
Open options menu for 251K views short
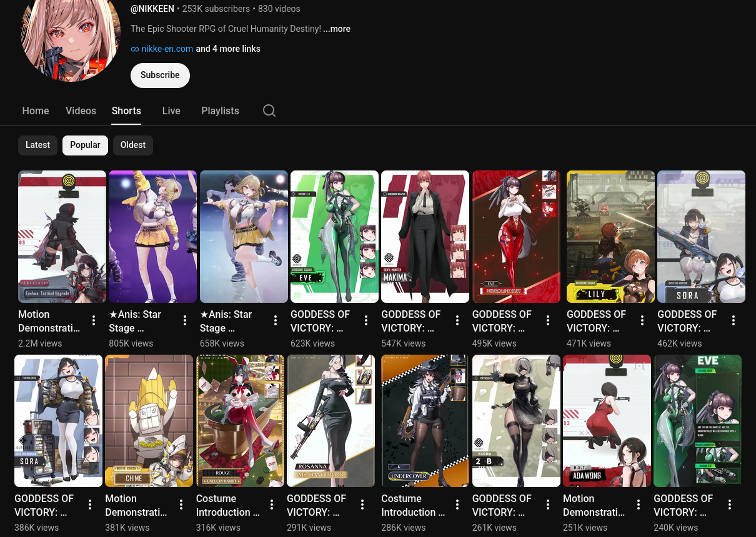tap(639, 505)
